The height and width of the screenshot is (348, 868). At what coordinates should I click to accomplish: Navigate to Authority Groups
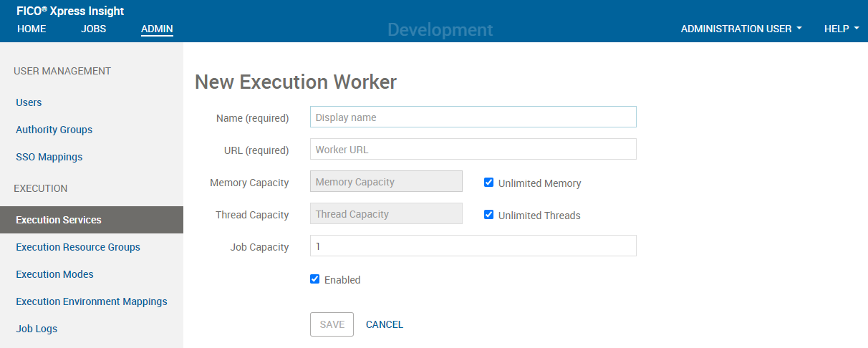(x=54, y=130)
